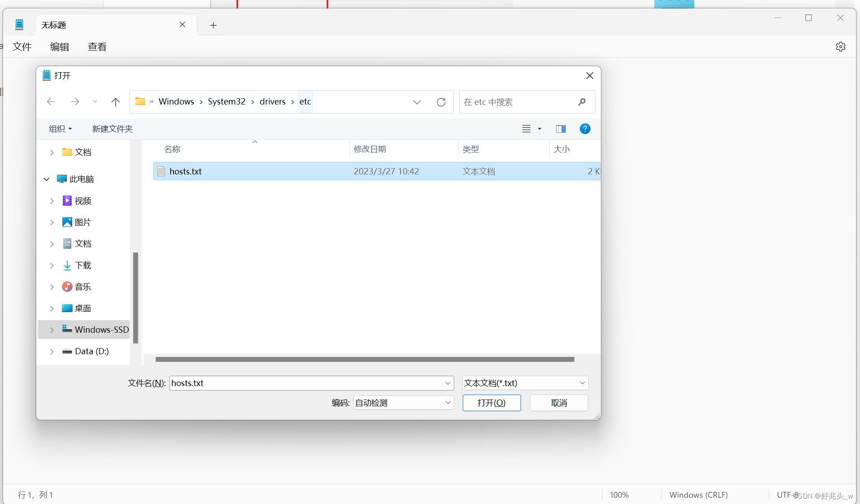
Task: Click the drivers breadcrumb in the address bar
Action: point(273,102)
